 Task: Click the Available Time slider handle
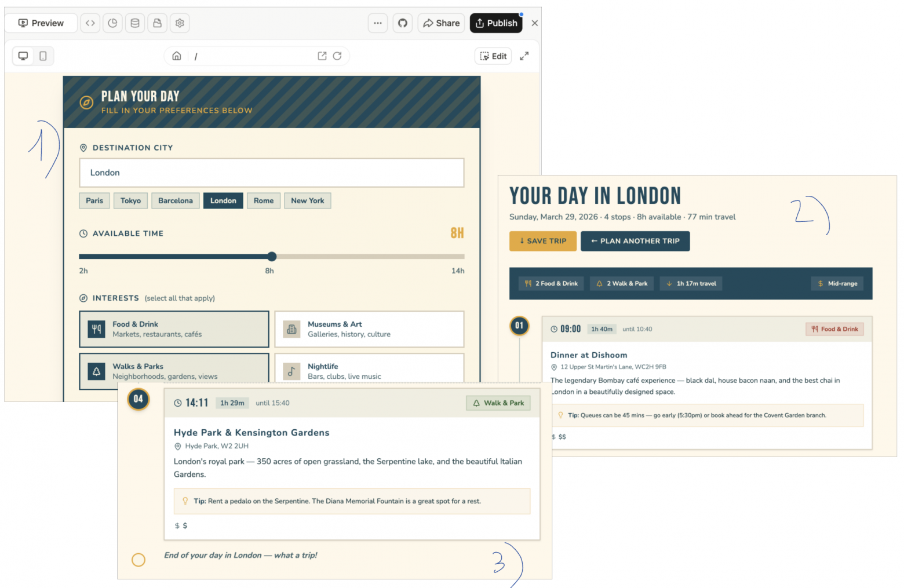click(x=272, y=257)
